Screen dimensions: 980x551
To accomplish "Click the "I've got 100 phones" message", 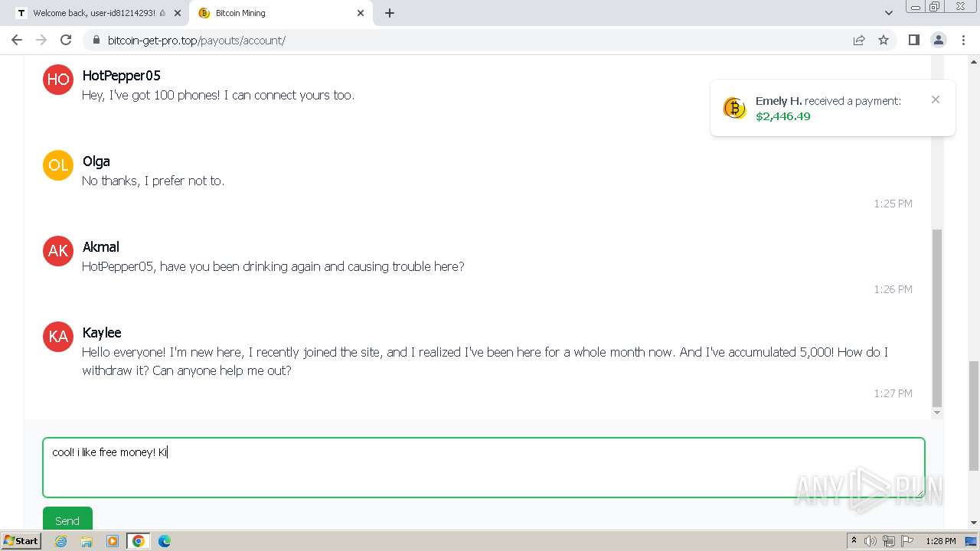I will (x=218, y=96).
